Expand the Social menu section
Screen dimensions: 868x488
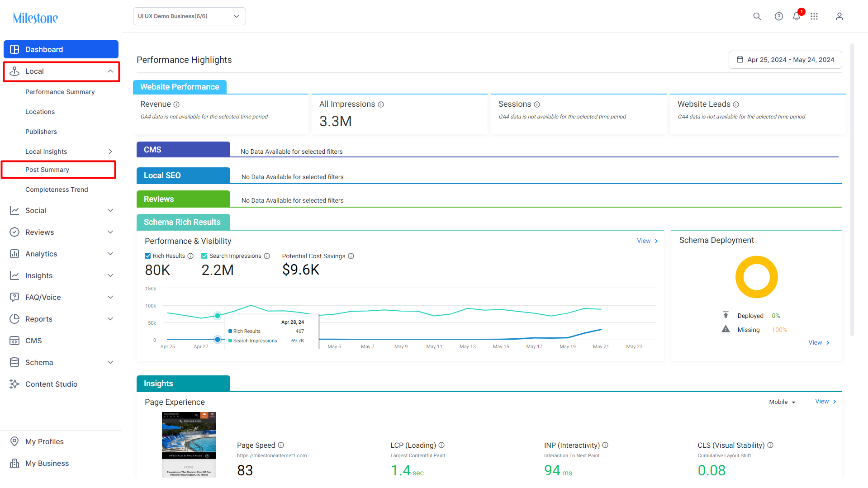coord(61,210)
